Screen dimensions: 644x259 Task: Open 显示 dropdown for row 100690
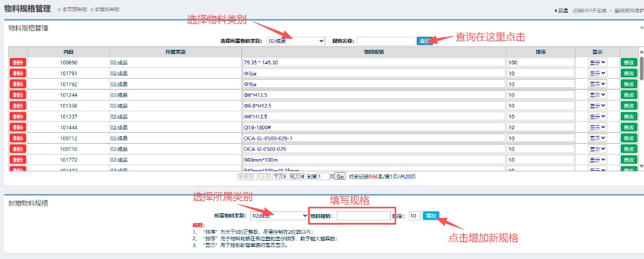(597, 62)
